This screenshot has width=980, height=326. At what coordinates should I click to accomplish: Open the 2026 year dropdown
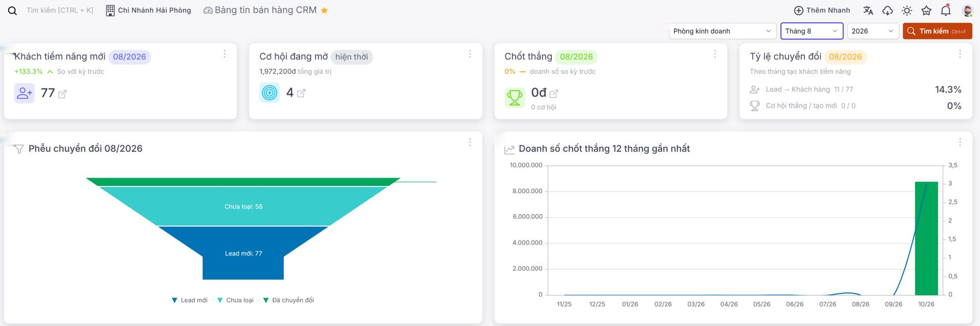tap(872, 31)
